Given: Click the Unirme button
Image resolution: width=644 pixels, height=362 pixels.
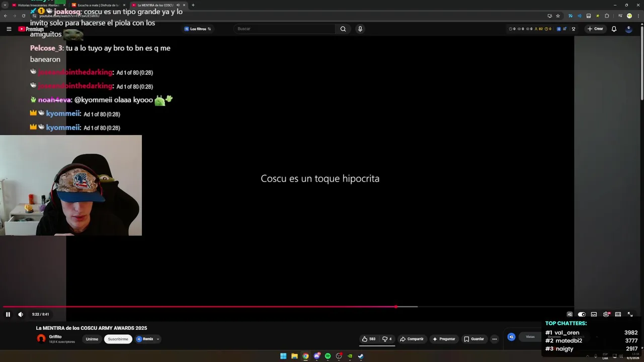Looking at the screenshot, I should point(92,339).
